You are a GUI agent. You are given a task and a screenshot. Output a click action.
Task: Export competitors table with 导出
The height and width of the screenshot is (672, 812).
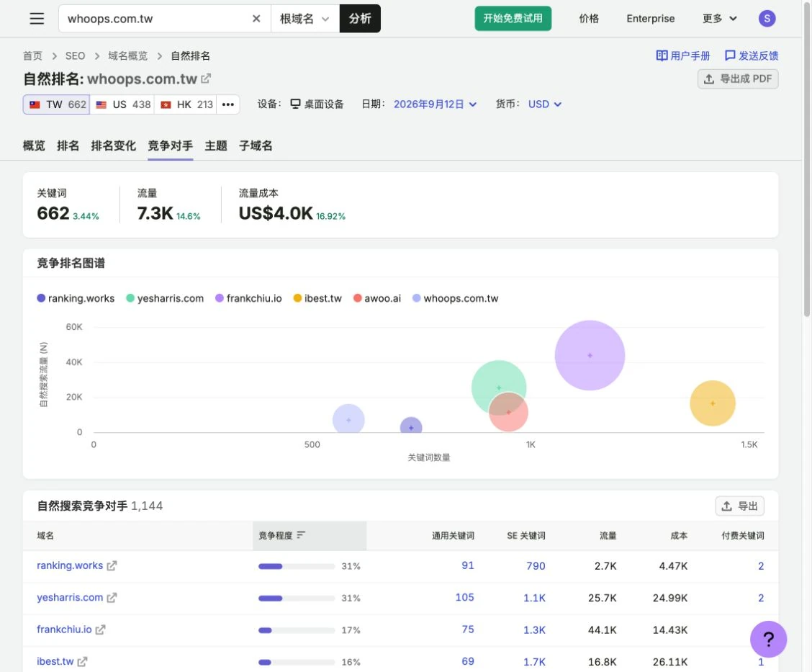click(x=739, y=506)
